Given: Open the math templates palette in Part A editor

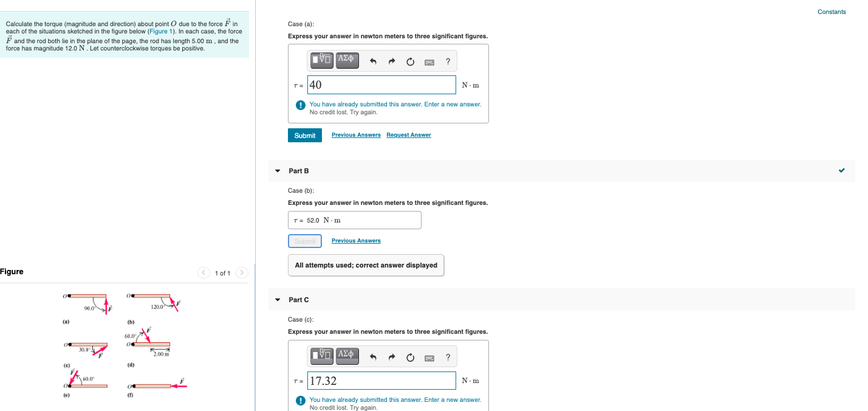Looking at the screenshot, I should pyautogui.click(x=321, y=61).
